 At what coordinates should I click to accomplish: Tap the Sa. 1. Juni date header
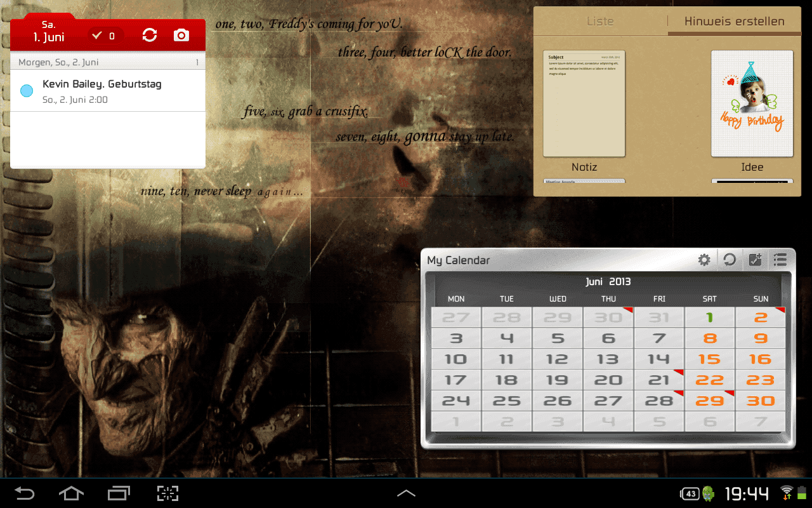pos(49,31)
